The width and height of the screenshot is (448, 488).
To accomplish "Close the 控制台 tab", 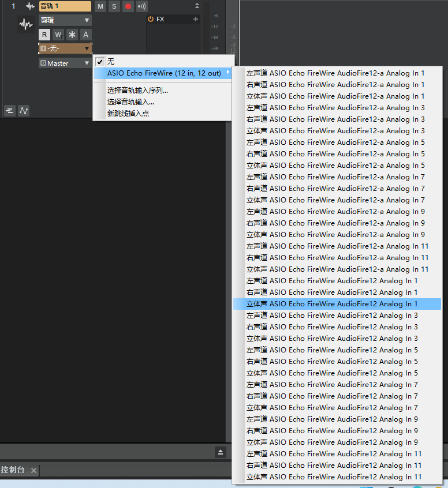I will pos(33,470).
